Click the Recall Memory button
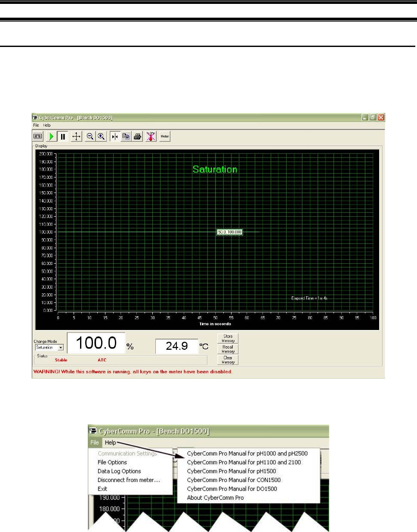The height and width of the screenshot is (532, 417). (228, 349)
